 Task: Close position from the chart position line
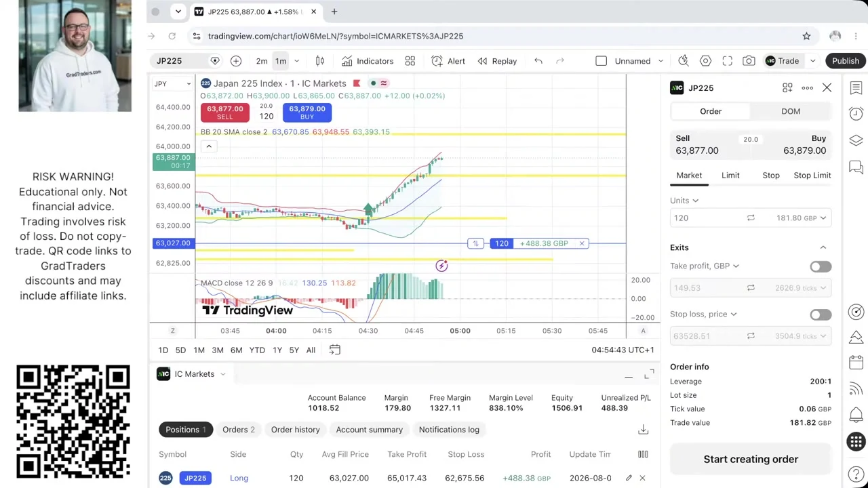pyautogui.click(x=582, y=243)
